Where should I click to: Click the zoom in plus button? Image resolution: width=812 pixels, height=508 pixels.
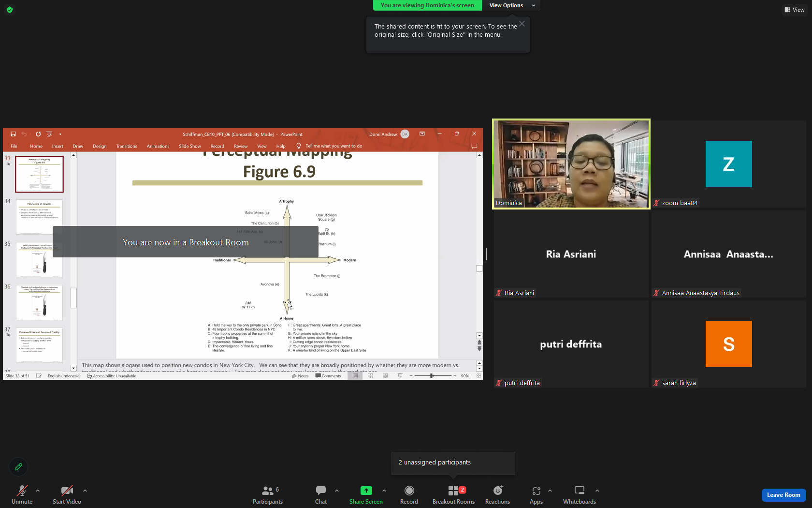tap(455, 376)
